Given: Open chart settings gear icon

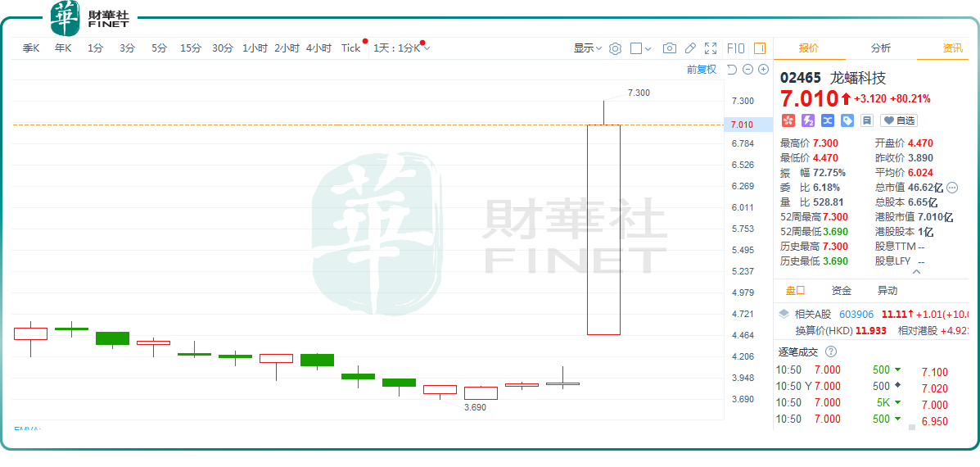Looking at the screenshot, I should point(615,49).
